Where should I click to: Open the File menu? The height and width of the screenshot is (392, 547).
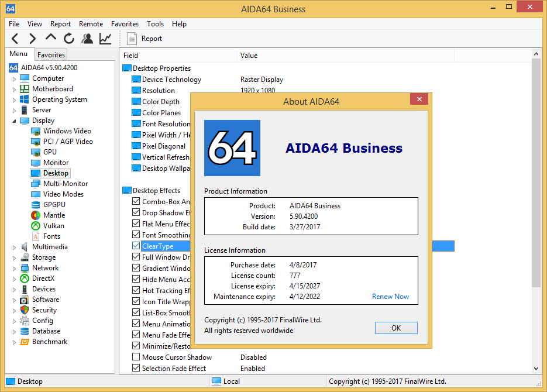pos(14,24)
